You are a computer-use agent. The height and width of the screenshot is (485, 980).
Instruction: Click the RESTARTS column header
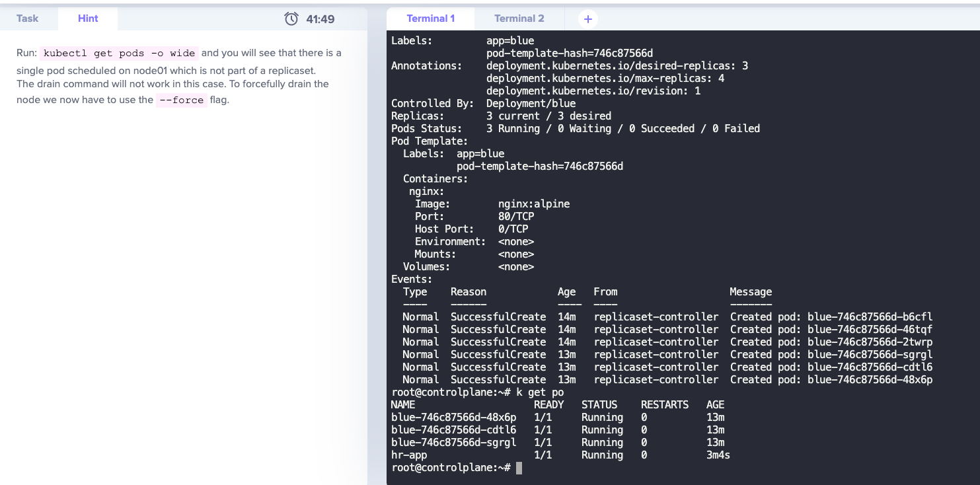[x=664, y=405]
